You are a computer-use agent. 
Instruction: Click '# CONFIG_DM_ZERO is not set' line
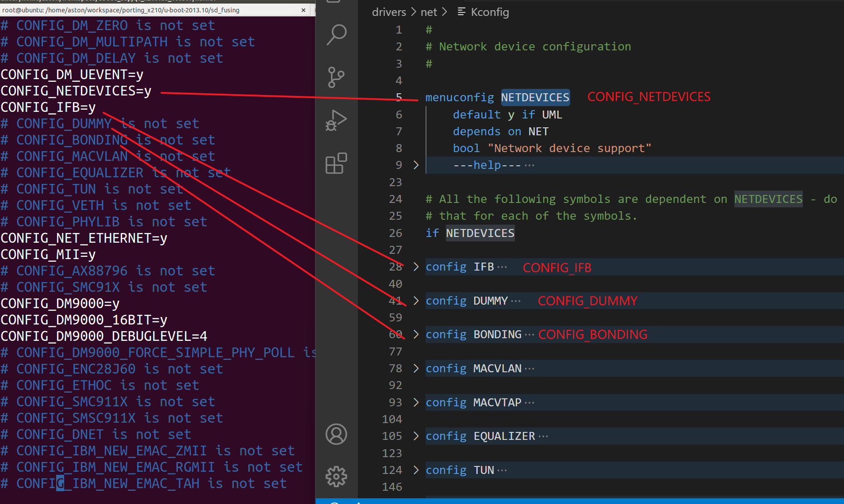point(108,25)
